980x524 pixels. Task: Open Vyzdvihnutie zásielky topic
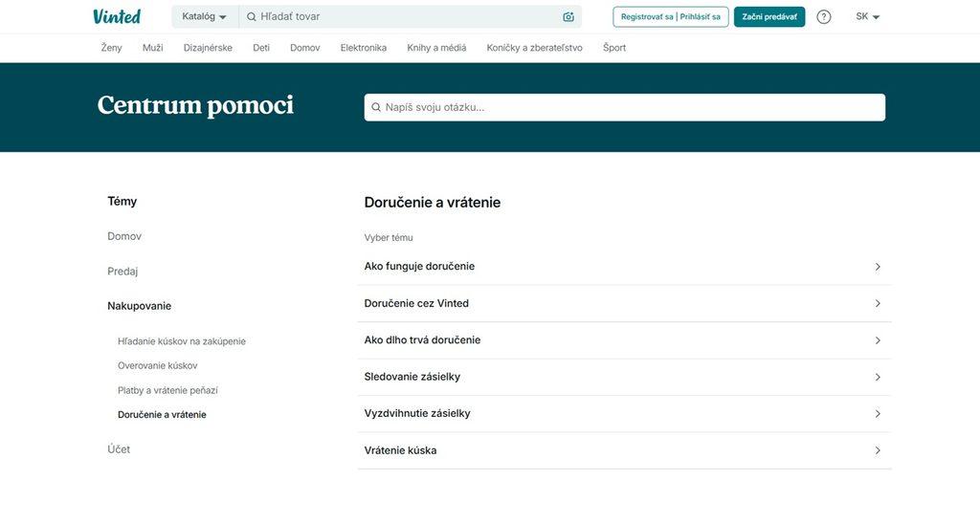point(624,413)
